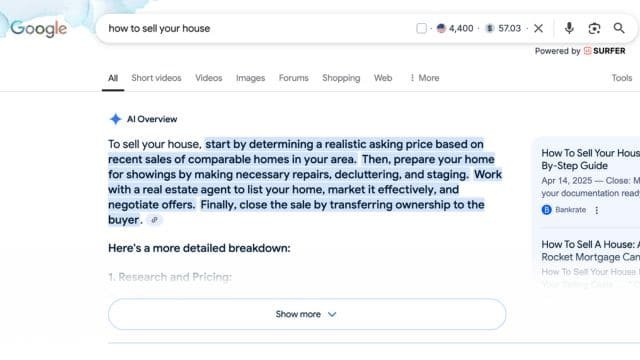Expand AI Overview with Show more
Screen dimensions: 640x360
[x=307, y=314]
